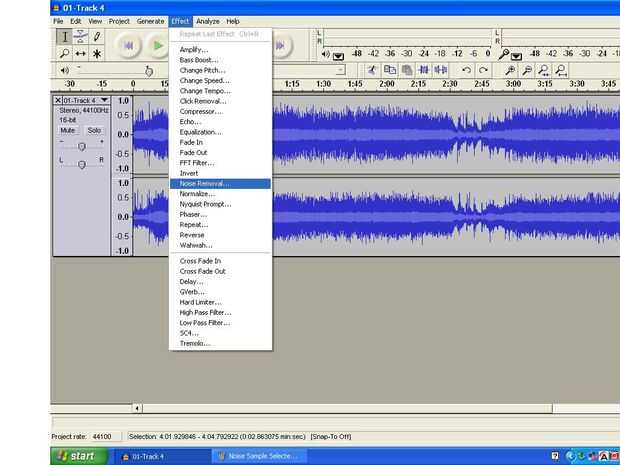Click the Zoom In magnifier
620x465 pixels.
click(510, 70)
